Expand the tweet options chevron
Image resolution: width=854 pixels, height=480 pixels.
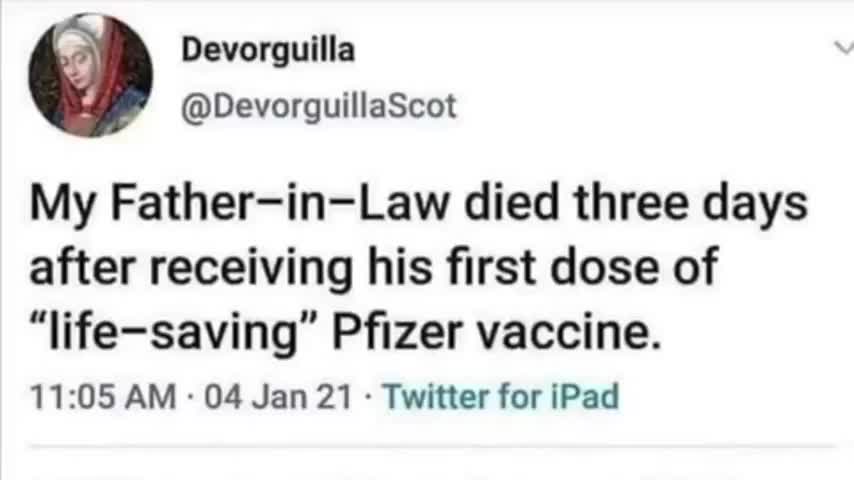(842, 47)
